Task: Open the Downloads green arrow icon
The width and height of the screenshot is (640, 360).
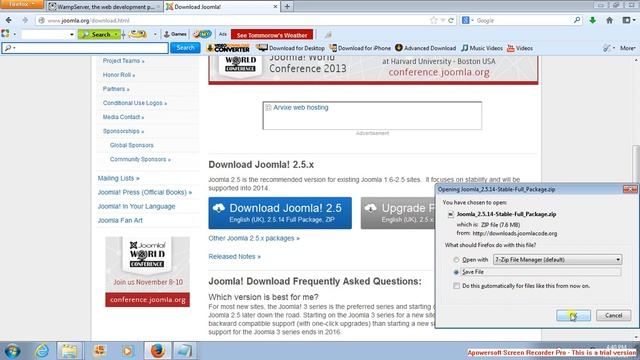Action: tap(593, 20)
